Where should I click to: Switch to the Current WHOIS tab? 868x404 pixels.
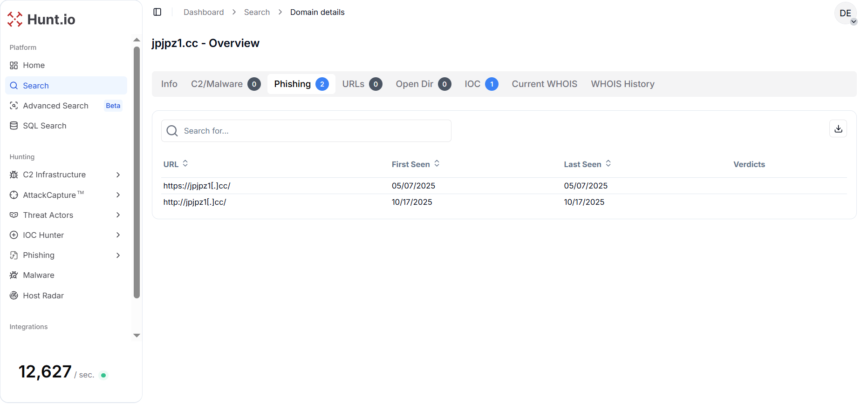pyautogui.click(x=544, y=84)
